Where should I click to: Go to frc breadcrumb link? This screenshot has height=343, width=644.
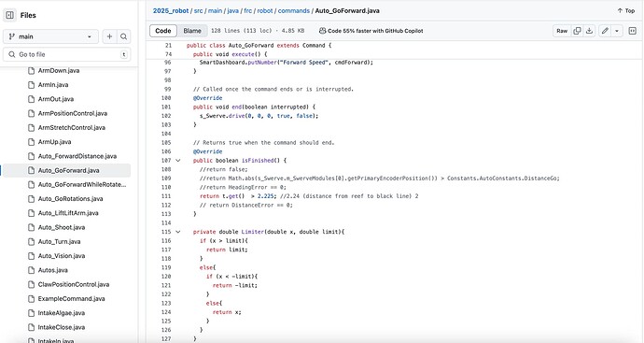point(248,10)
